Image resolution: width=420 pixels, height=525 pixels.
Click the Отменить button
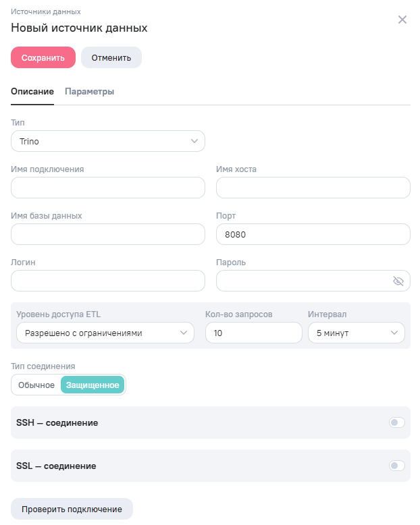(x=111, y=57)
